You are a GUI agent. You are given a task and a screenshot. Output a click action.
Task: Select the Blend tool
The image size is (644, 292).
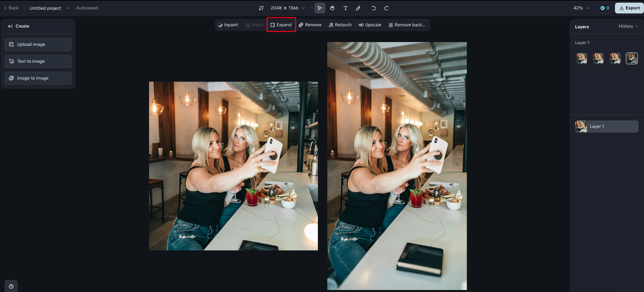coord(254,25)
